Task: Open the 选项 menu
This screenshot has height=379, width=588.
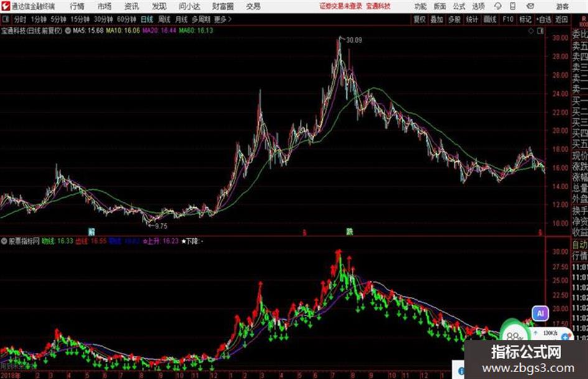Action: (x=478, y=6)
